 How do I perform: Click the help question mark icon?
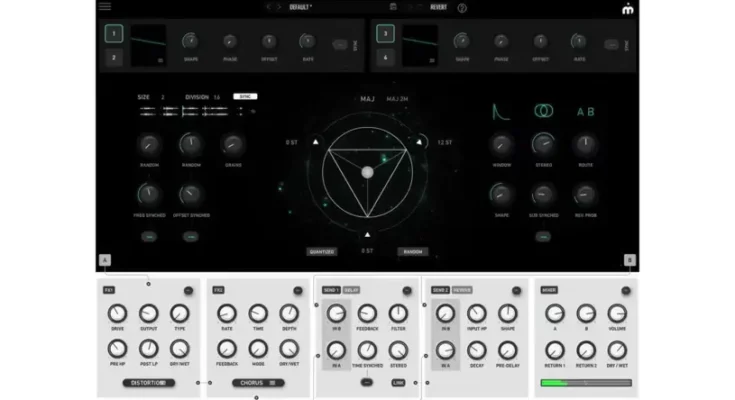point(462,7)
